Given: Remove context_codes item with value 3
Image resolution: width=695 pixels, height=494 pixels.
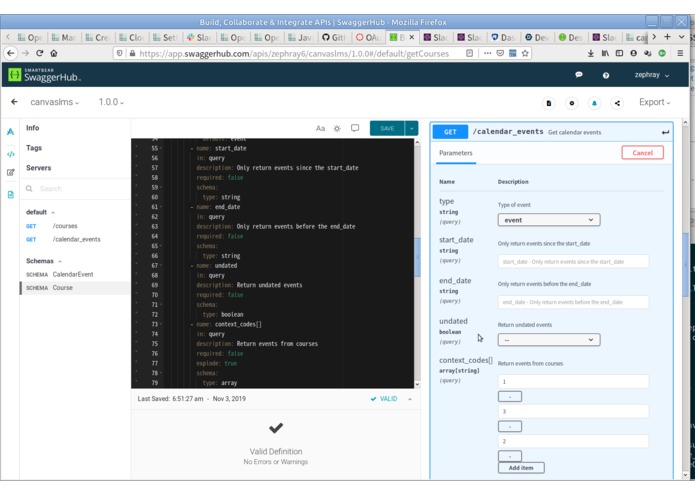Looking at the screenshot, I should point(510,427).
